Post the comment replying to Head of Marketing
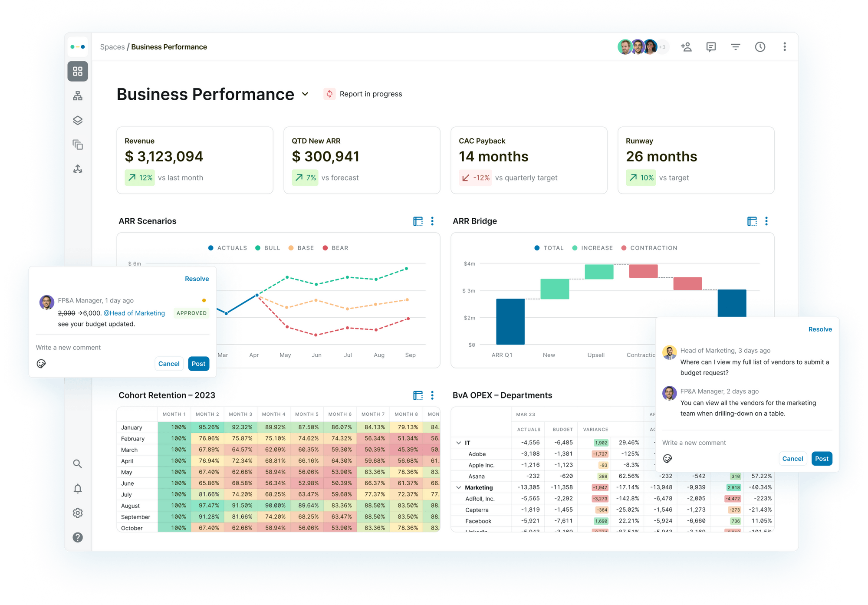 coord(822,458)
